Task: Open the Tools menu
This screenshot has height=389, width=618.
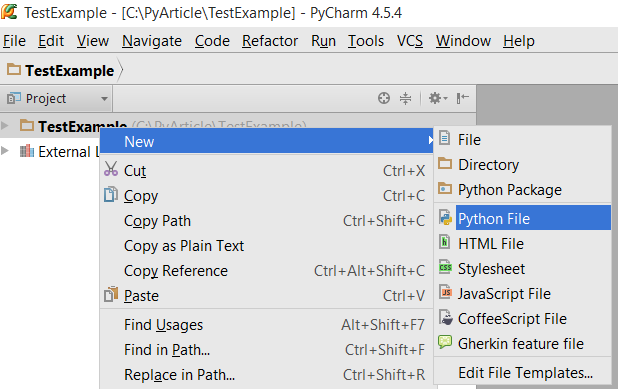Action: pyautogui.click(x=366, y=41)
